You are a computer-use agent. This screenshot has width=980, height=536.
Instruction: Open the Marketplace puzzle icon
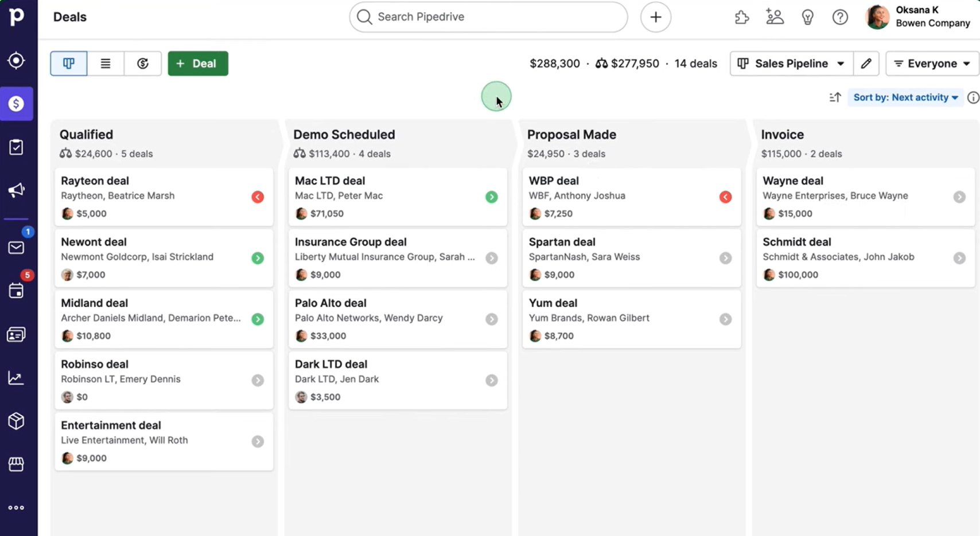tap(741, 17)
